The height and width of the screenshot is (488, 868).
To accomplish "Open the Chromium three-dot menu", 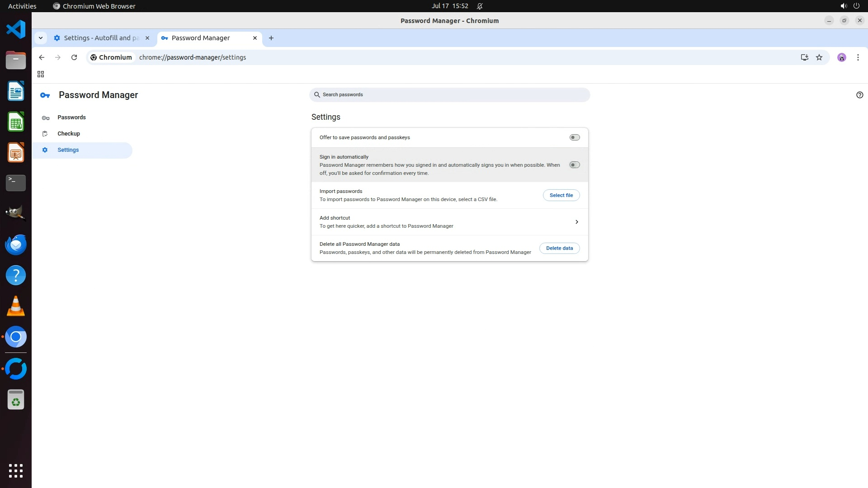I will [x=858, y=57].
